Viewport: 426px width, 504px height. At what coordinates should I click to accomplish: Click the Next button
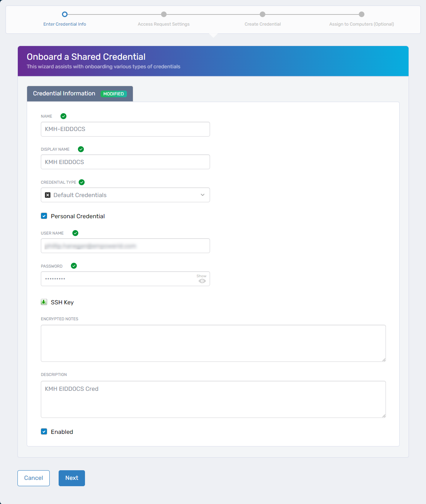pyautogui.click(x=71, y=478)
